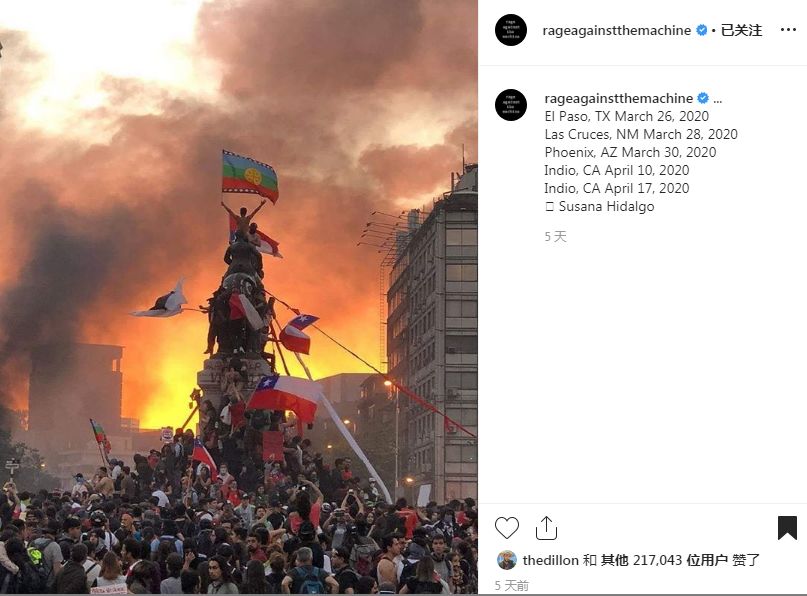Open thedillon profile link
This screenshot has width=807, height=596.
click(x=551, y=560)
